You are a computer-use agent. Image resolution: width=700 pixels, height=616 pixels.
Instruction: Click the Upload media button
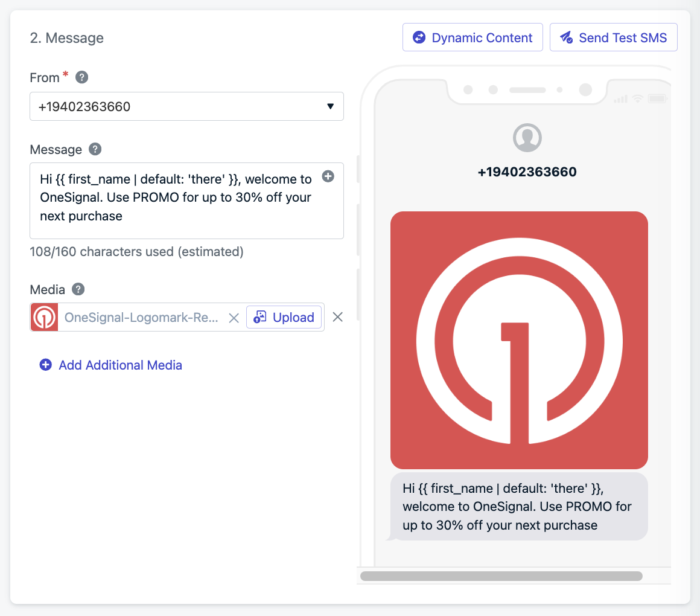[284, 317]
